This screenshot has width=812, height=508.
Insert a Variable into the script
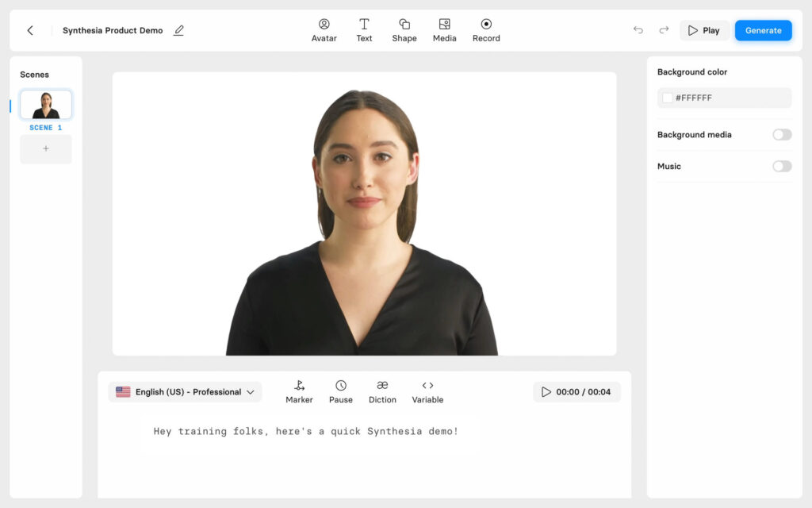pyautogui.click(x=427, y=391)
